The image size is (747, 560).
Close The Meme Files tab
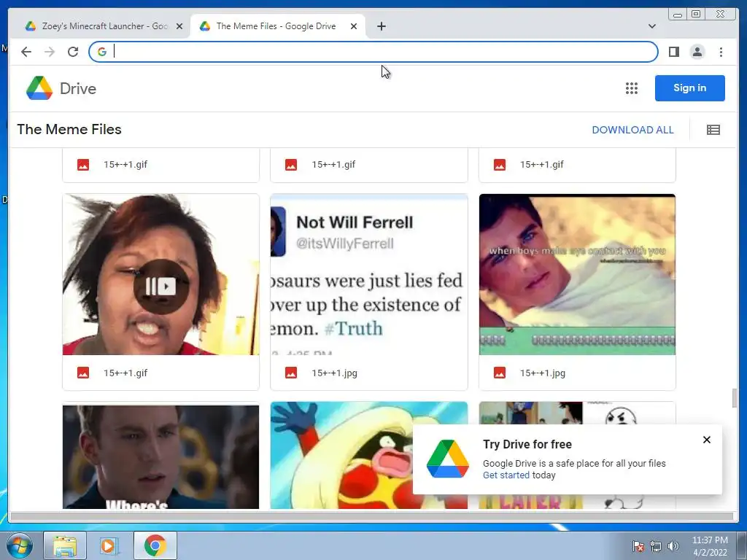point(354,26)
